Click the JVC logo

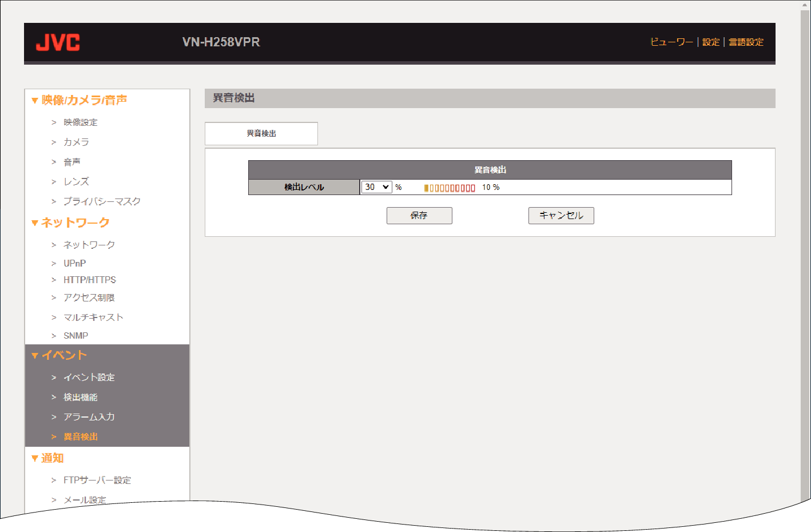(58, 42)
